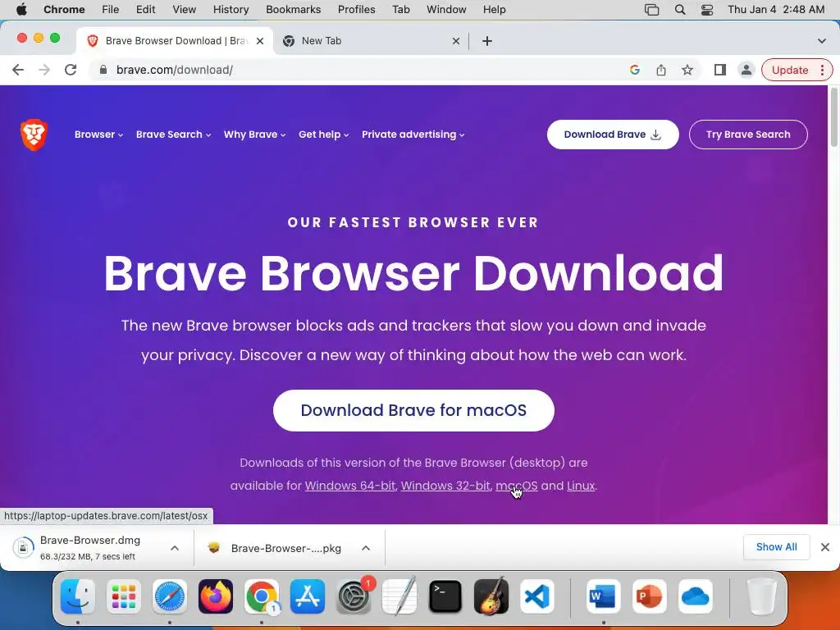Click the share icon in the address bar

click(x=661, y=70)
